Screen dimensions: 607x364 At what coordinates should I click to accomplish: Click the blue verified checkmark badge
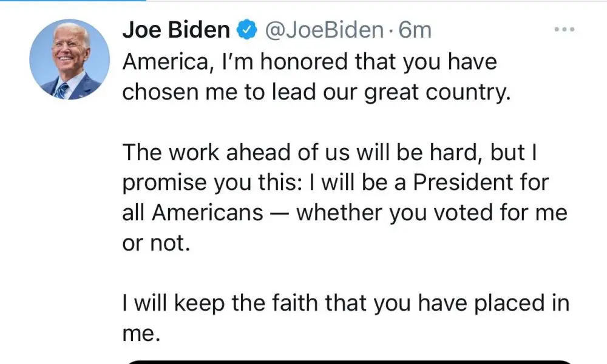245,29
